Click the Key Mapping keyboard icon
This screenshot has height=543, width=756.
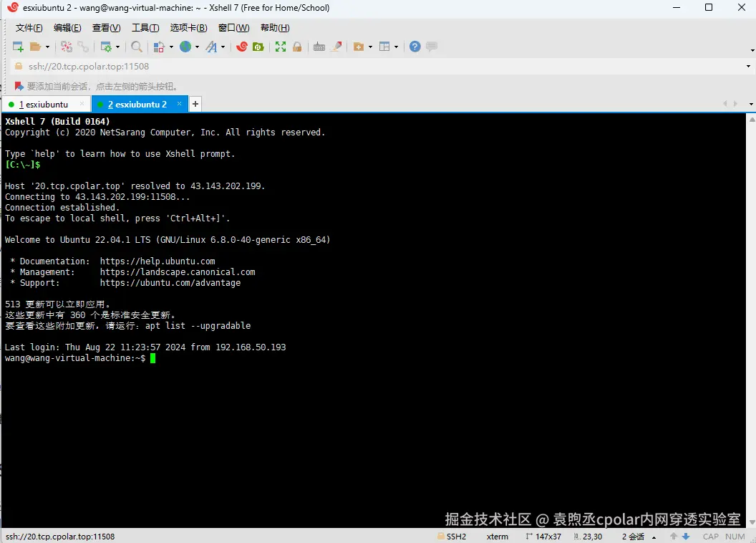[x=319, y=47]
